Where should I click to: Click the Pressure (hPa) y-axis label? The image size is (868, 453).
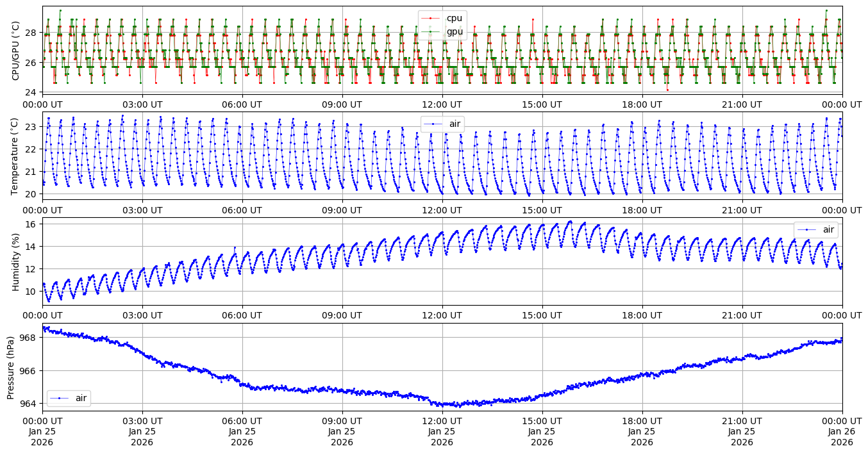[11, 367]
